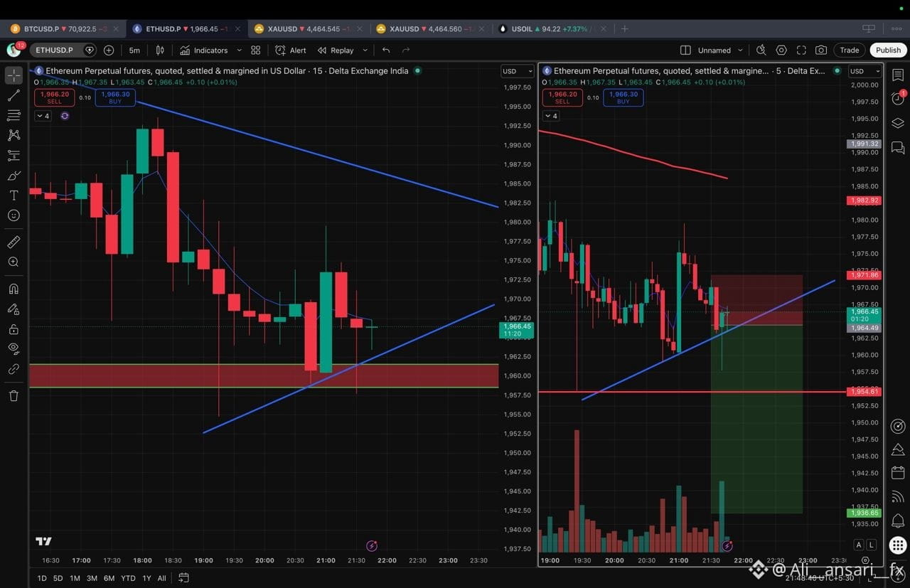910x588 pixels.
Task: Select the ruler measure tool
Action: click(x=14, y=242)
